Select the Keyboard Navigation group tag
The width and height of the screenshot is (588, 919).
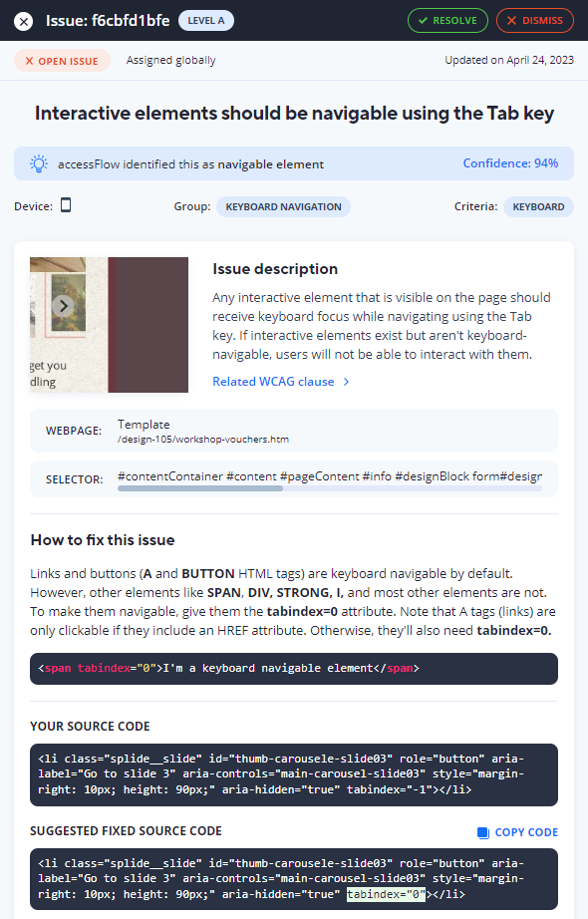[283, 207]
